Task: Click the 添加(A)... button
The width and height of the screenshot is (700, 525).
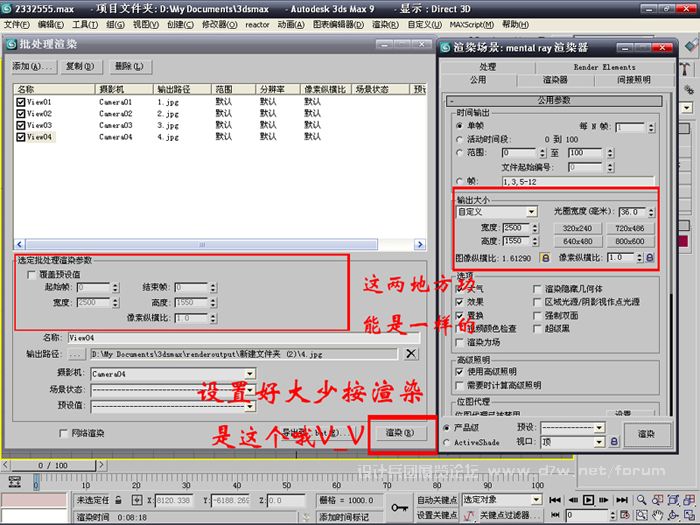Action: 33,67
